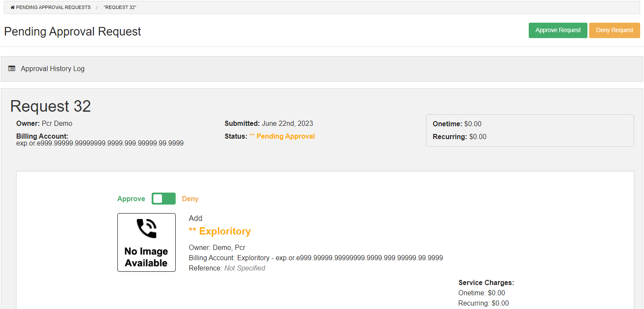Click the home icon in the breadcrumb

click(x=12, y=8)
